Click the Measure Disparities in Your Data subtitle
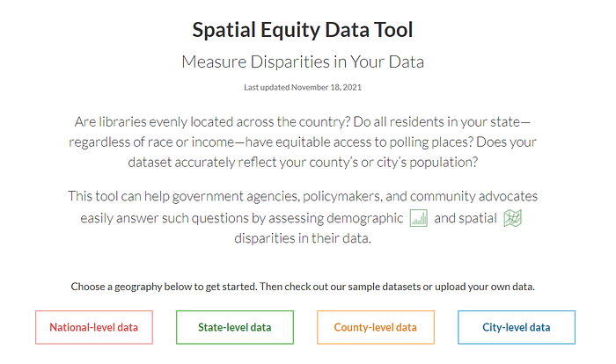The image size is (616, 364). coord(303,62)
